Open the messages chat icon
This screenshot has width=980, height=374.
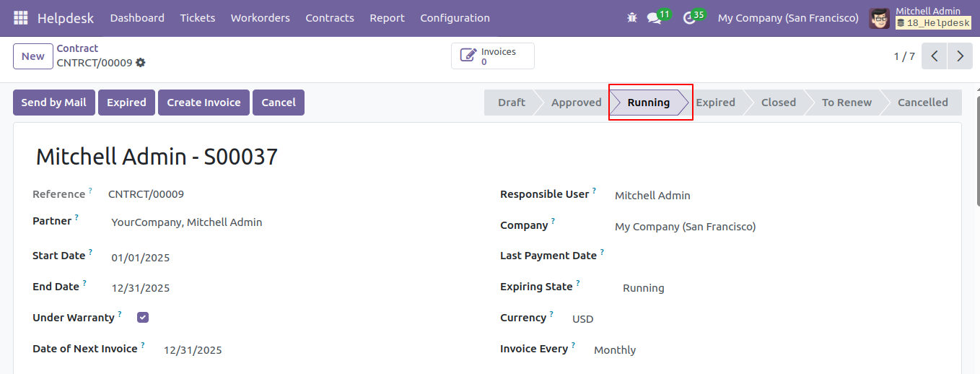(x=655, y=18)
